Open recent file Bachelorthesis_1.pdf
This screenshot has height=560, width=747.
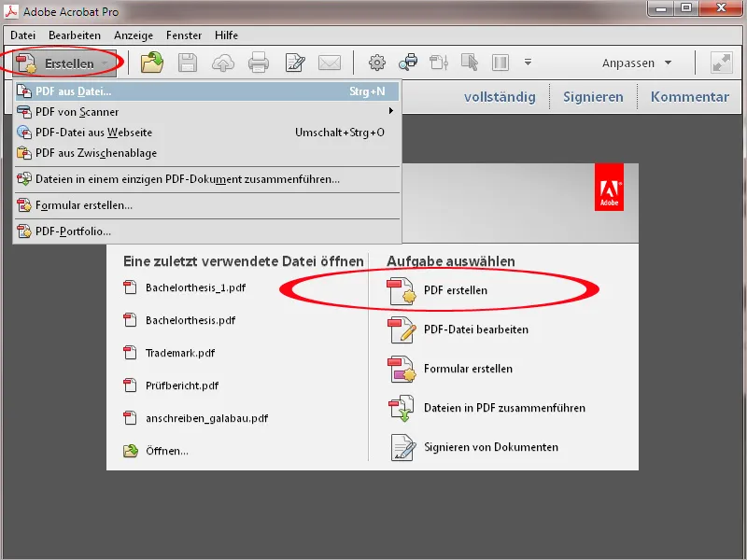(x=195, y=287)
